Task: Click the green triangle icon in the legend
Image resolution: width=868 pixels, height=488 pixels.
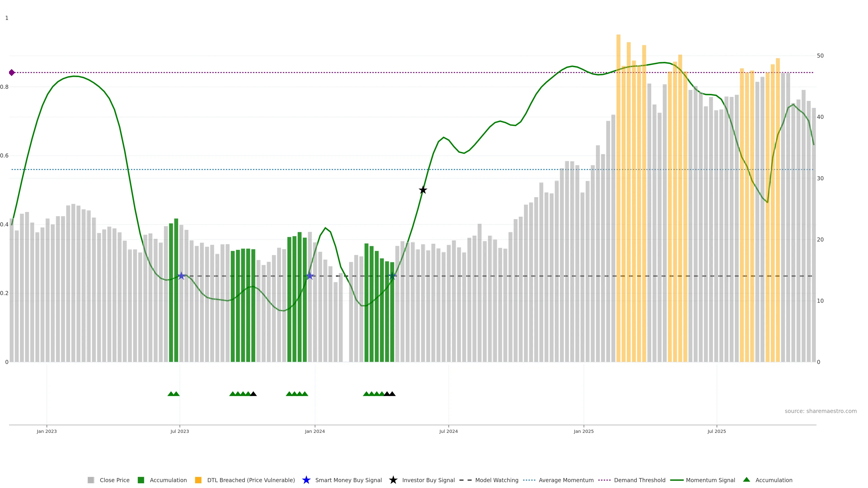Action: pyautogui.click(x=746, y=480)
